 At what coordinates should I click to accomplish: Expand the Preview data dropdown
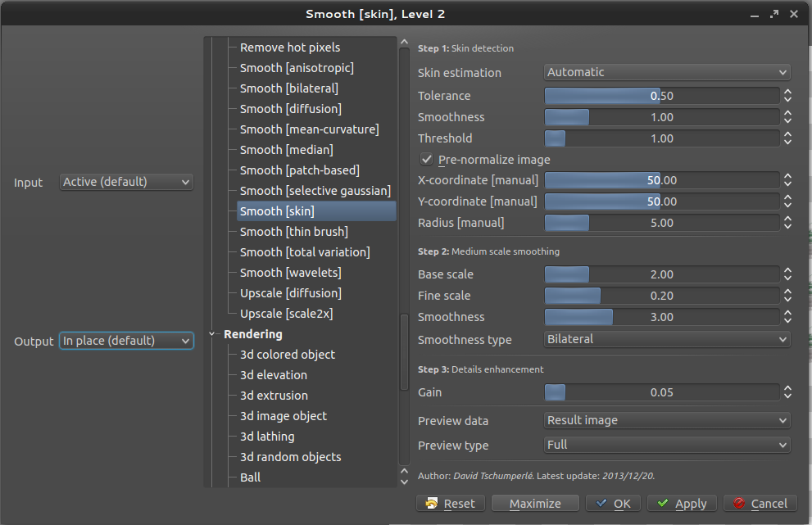pyautogui.click(x=667, y=420)
